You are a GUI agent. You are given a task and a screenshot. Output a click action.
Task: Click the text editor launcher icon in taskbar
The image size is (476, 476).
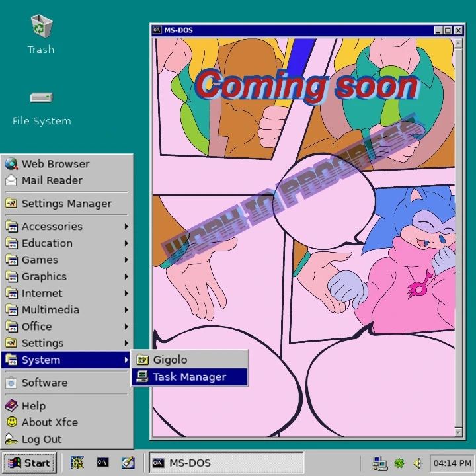point(128,463)
